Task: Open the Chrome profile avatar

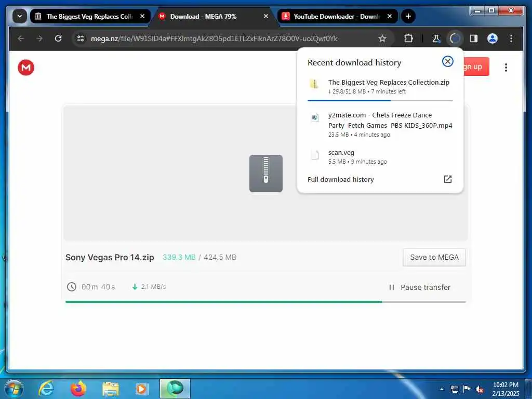Action: tap(493, 38)
